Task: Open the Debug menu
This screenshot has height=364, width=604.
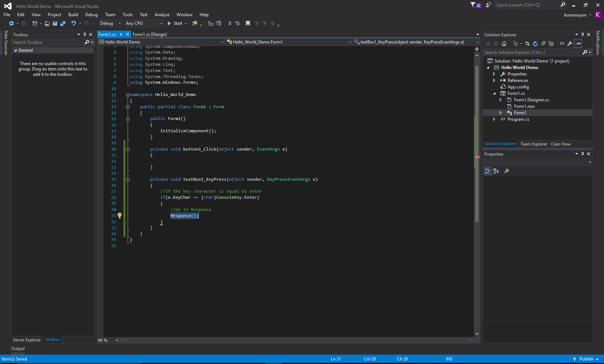Action: pyautogui.click(x=91, y=15)
